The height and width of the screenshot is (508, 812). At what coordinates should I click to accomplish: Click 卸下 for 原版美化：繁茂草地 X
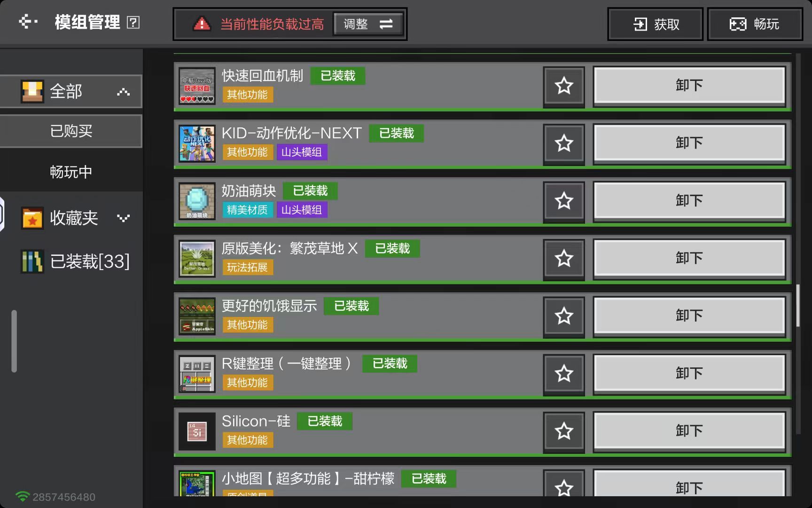click(x=689, y=258)
